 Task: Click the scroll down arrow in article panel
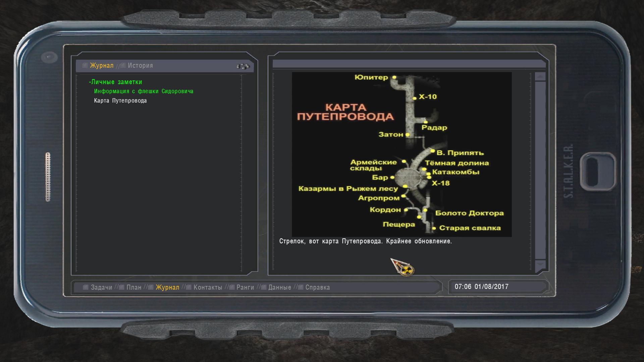click(540, 265)
